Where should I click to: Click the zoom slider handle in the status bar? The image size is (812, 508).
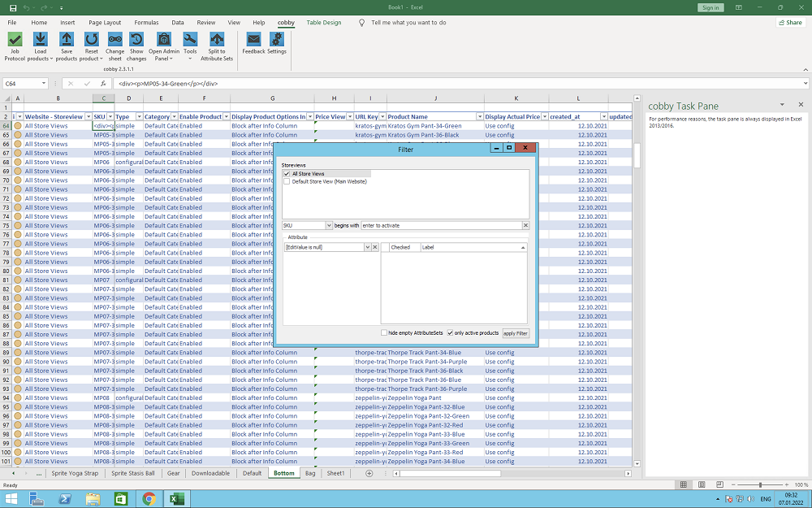(x=760, y=484)
